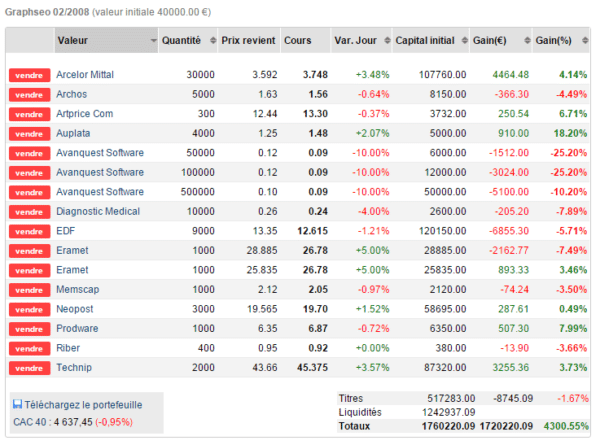Image resolution: width=600 pixels, height=445 pixels.
Task: Open Eramet link with 25.835 cost
Action: click(72, 270)
